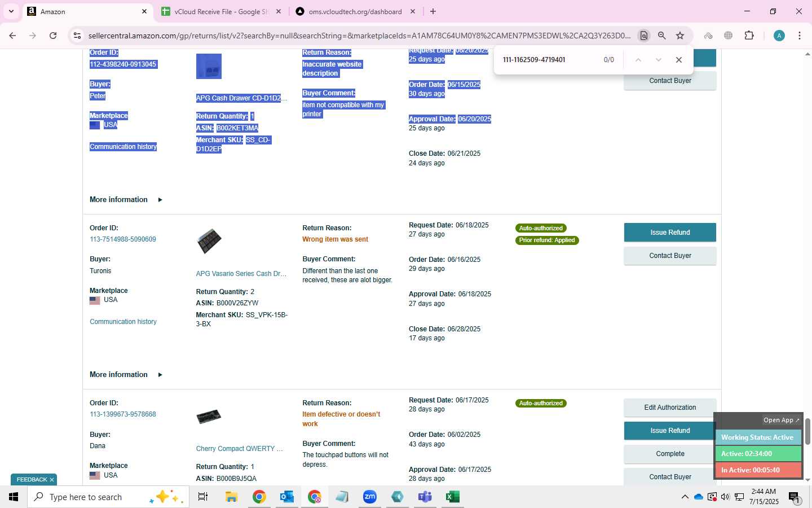Reload the Seller Central page
Image resolution: width=812 pixels, height=508 pixels.
[x=53, y=36]
